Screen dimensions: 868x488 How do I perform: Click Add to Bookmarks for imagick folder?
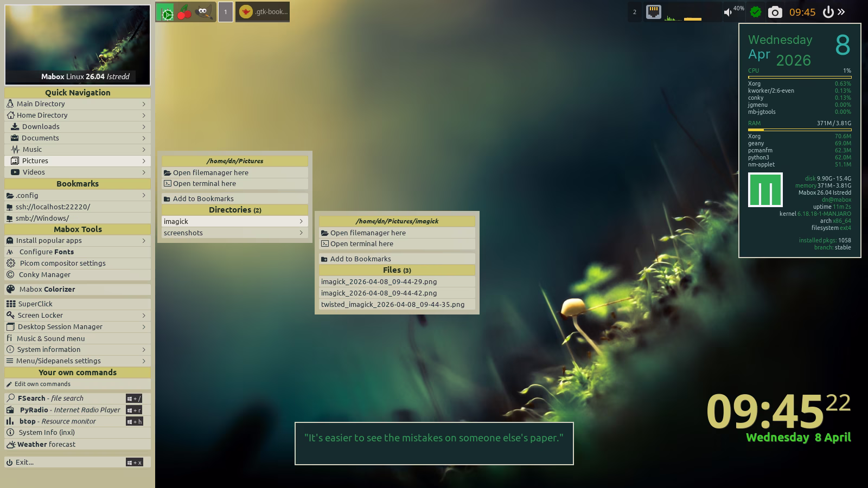[397, 259]
